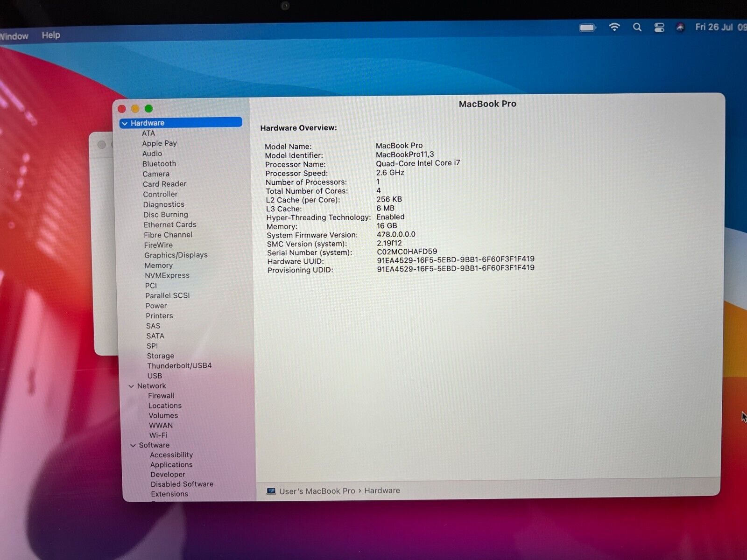This screenshot has height=560, width=747.
Task: Close the System Information window
Action: pyautogui.click(x=122, y=109)
